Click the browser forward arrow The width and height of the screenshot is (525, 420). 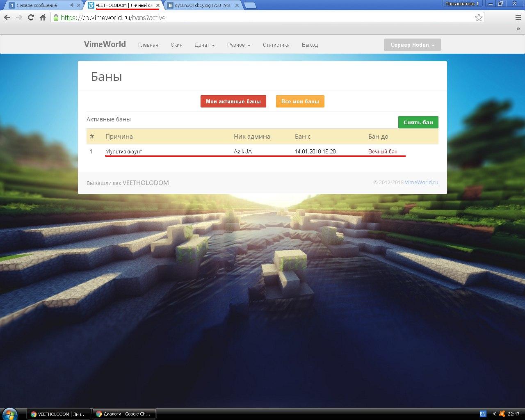[x=19, y=18]
